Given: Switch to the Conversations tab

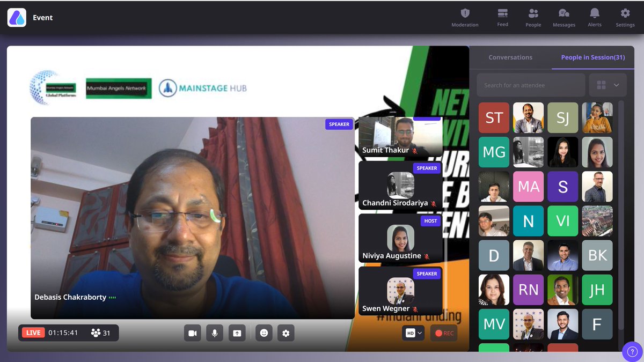Looking at the screenshot, I should [510, 57].
